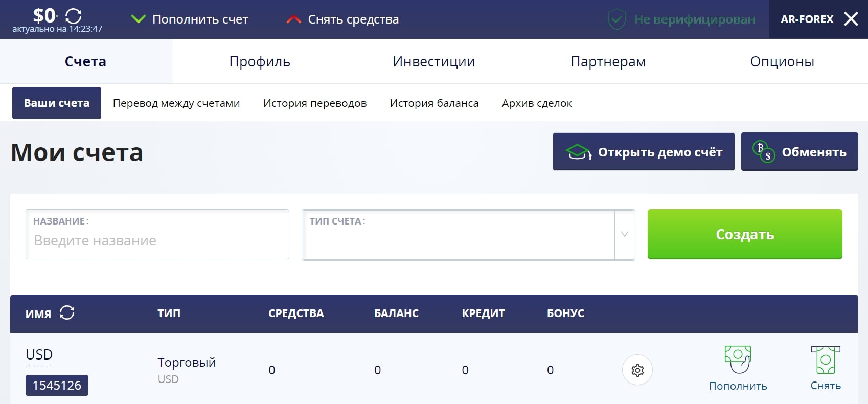Open Пополнить счет in top bar
This screenshot has width=868, height=404.
pyautogui.click(x=200, y=19)
